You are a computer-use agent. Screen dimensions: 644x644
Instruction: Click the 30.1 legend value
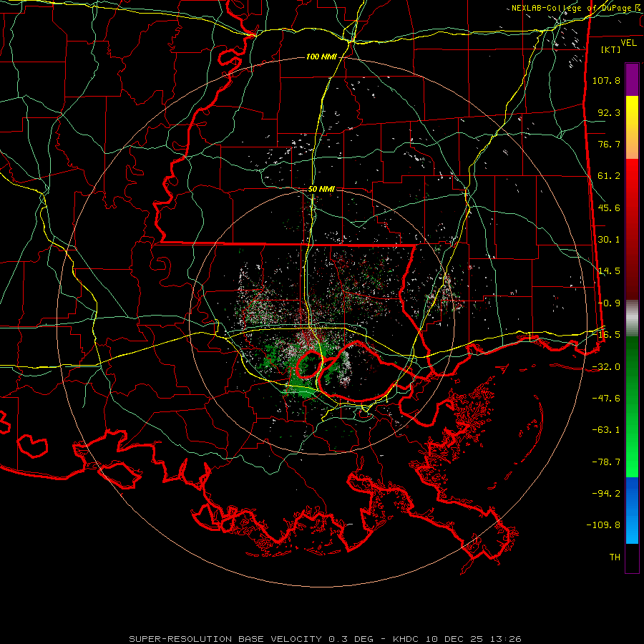click(x=609, y=240)
